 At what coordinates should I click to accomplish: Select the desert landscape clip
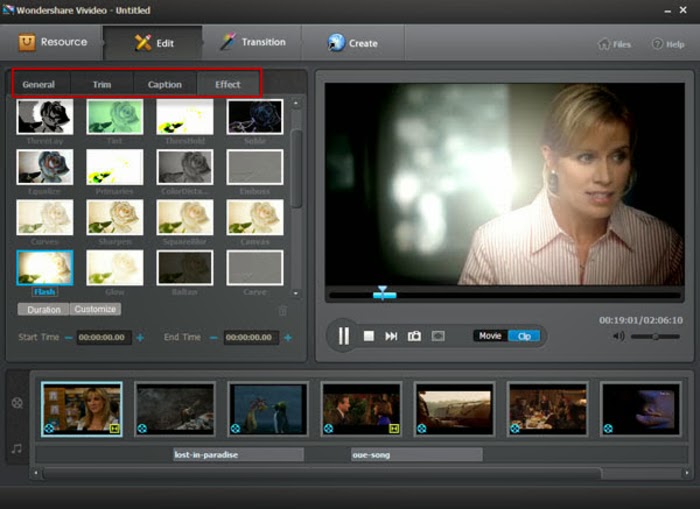[x=455, y=409]
